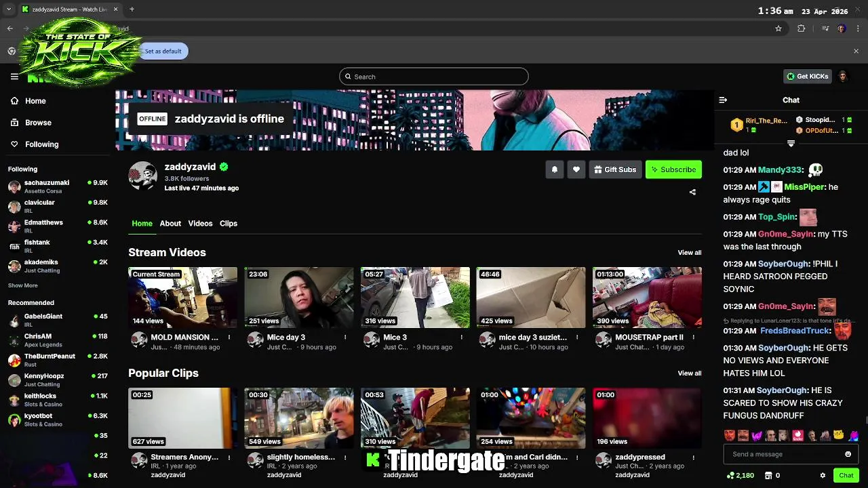Screen dimensions: 868x488
Task: Switch to the About tab
Action: (170, 224)
